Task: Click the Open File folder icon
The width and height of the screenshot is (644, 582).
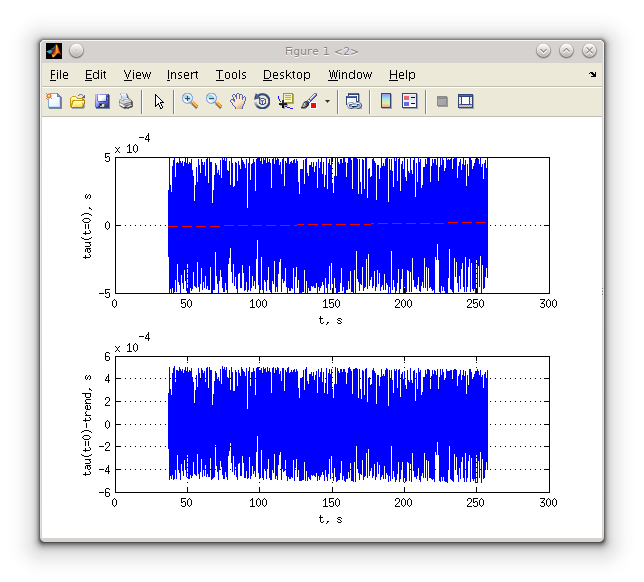Action: (x=77, y=101)
